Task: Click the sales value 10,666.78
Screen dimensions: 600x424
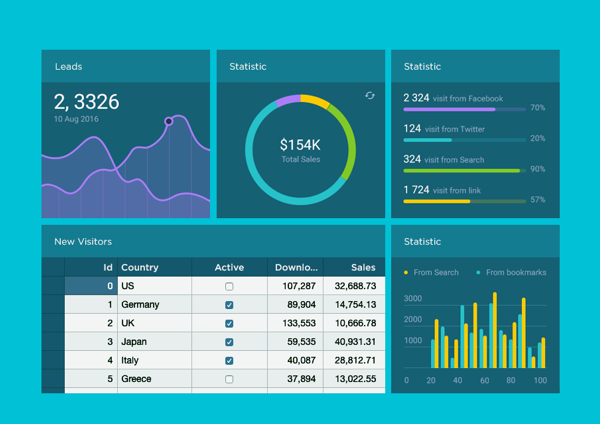Action: (x=355, y=323)
